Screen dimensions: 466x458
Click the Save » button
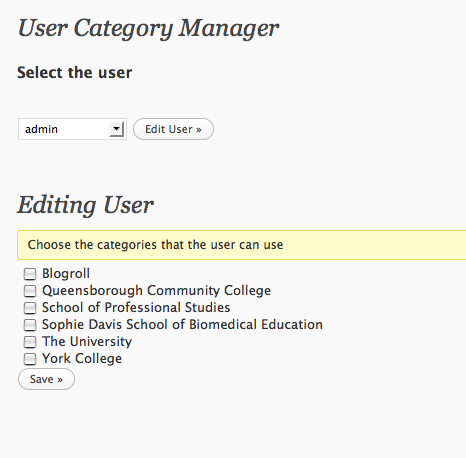46,379
